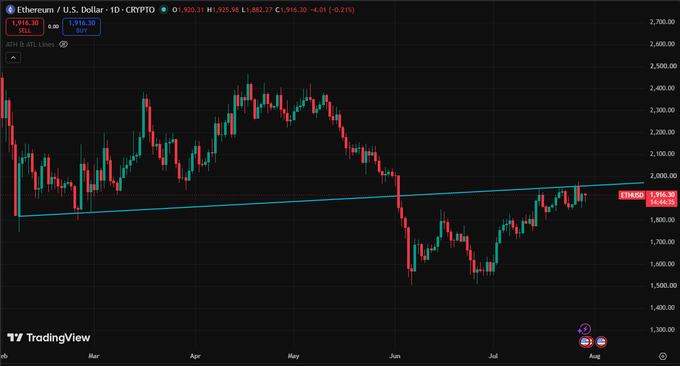Click the 14:44:35 countdown timer label
Screen dimensions: 680x366
click(662, 203)
